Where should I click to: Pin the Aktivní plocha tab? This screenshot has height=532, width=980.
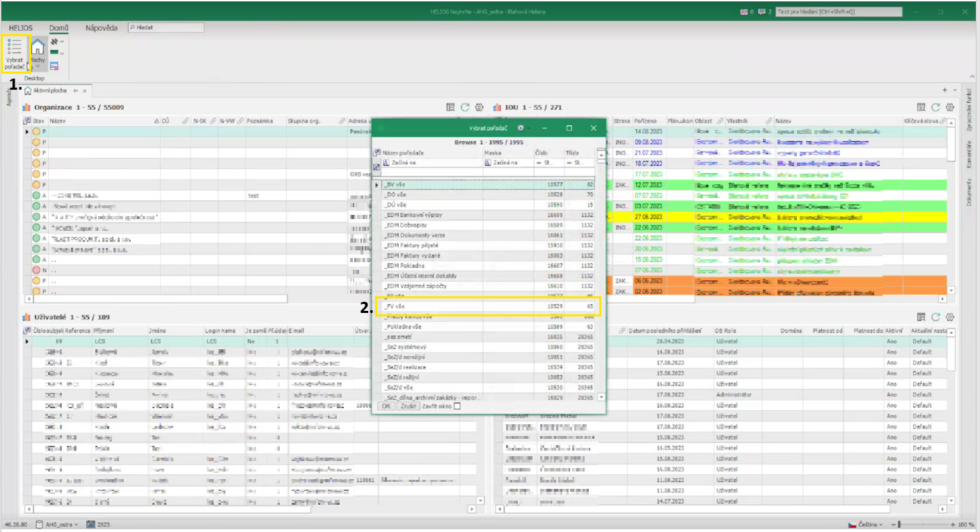point(75,91)
